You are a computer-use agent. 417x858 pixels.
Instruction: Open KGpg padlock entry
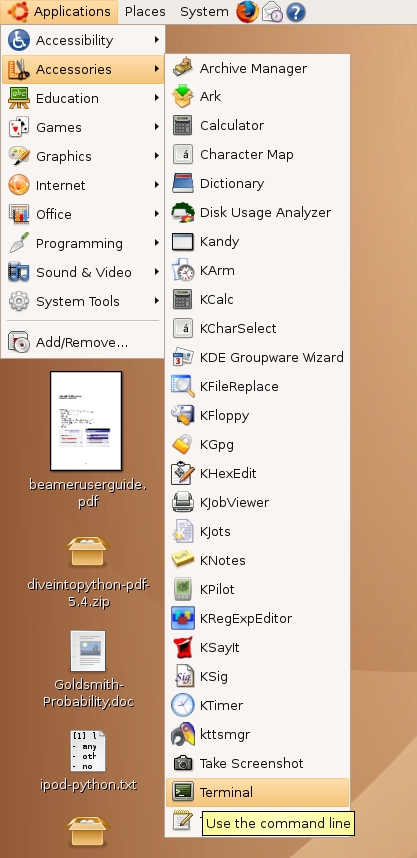(257, 444)
